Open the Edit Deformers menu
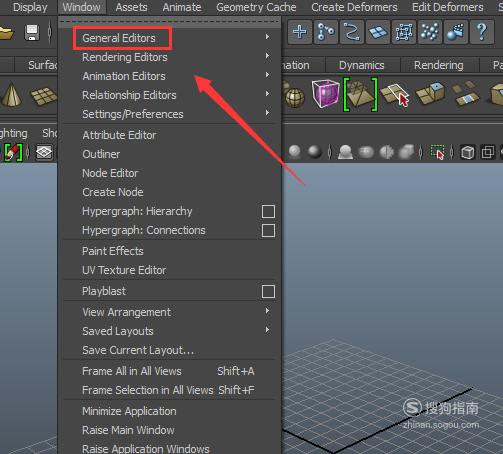The width and height of the screenshot is (503, 454). 447,7
